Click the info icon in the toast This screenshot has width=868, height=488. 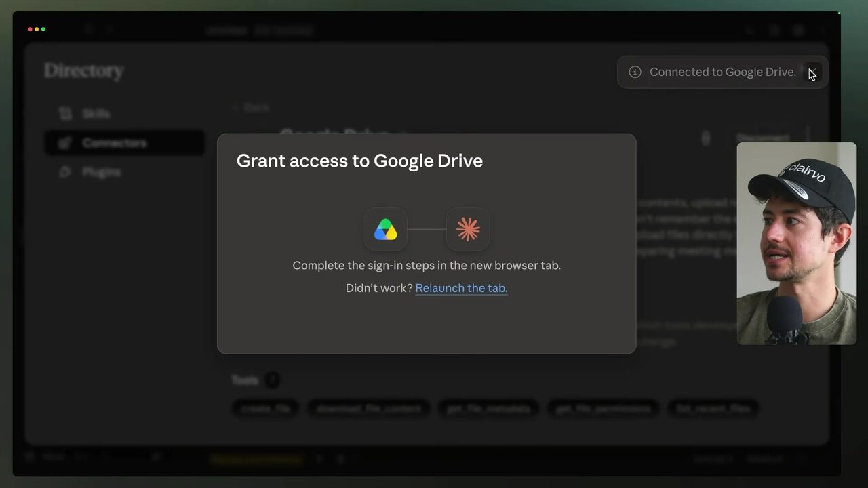pyautogui.click(x=635, y=72)
